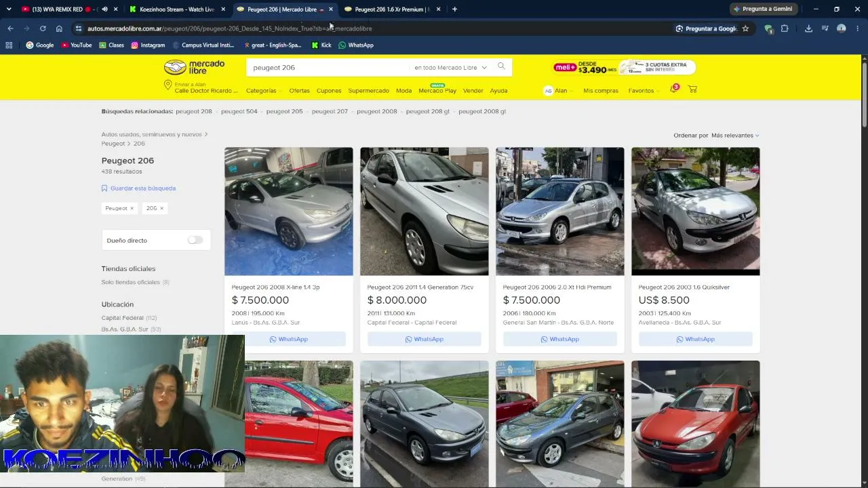Open a new browser tab

pyautogui.click(x=454, y=9)
